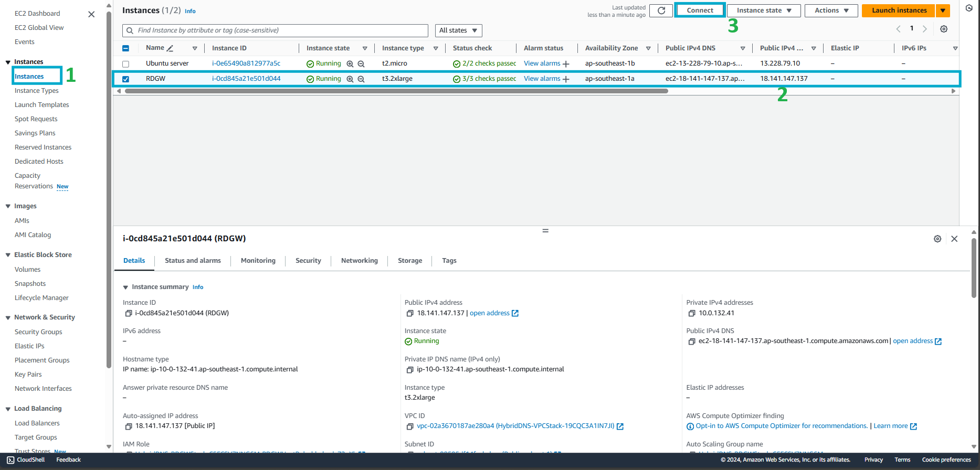Copy Auto-assigned IP address
This screenshot has height=470, width=980.
[x=128, y=426]
